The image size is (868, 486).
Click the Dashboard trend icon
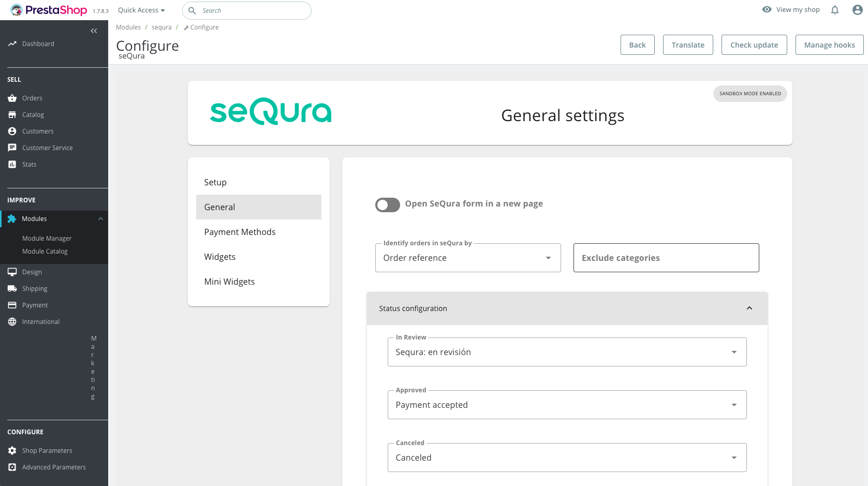(12, 44)
